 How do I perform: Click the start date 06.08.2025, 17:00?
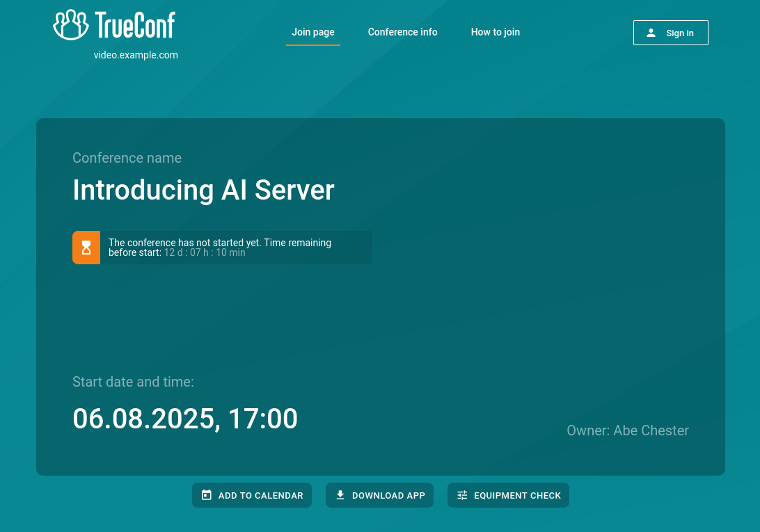[x=185, y=418]
